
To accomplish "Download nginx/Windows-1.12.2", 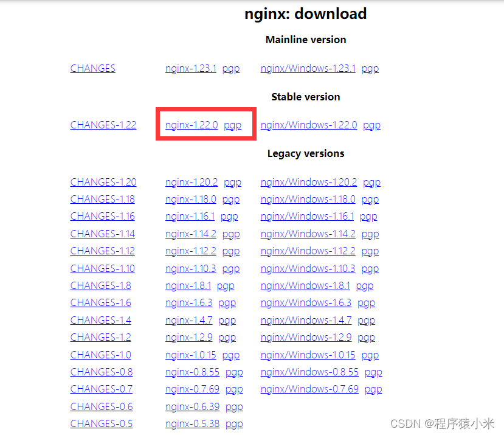I will coord(308,251).
